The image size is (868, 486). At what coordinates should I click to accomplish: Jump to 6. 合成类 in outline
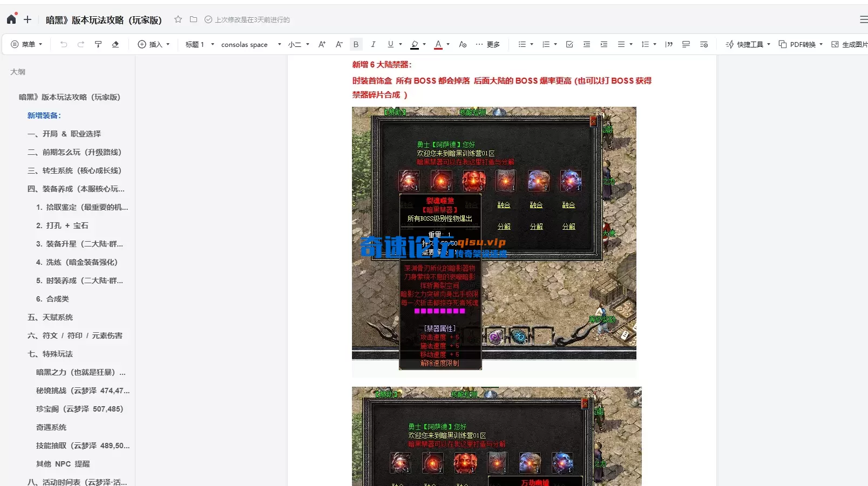[x=52, y=299]
